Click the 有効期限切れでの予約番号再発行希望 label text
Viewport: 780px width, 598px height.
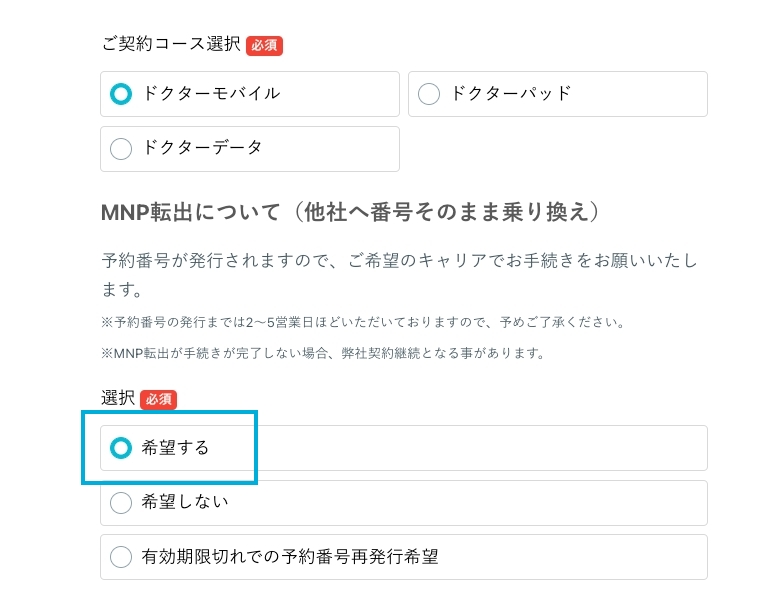pos(290,557)
